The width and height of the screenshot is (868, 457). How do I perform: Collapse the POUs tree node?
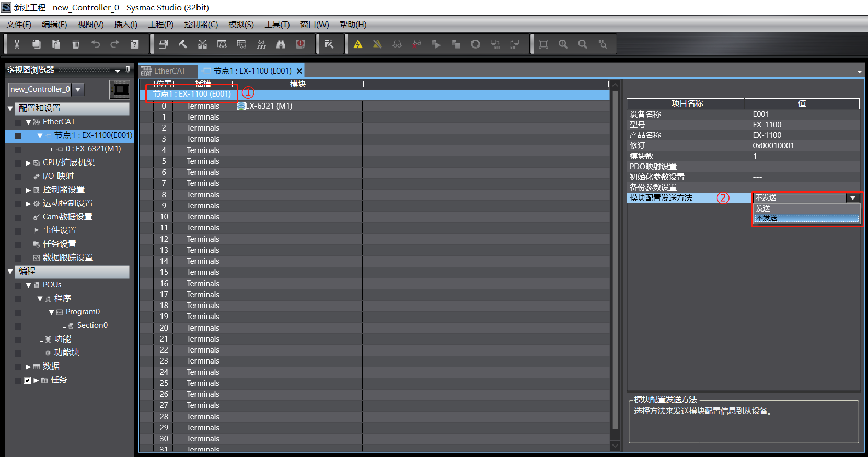(x=28, y=285)
